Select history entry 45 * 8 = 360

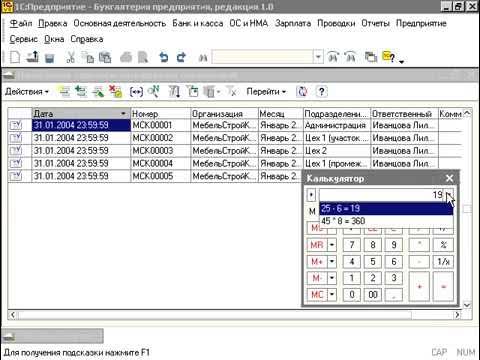click(x=386, y=221)
